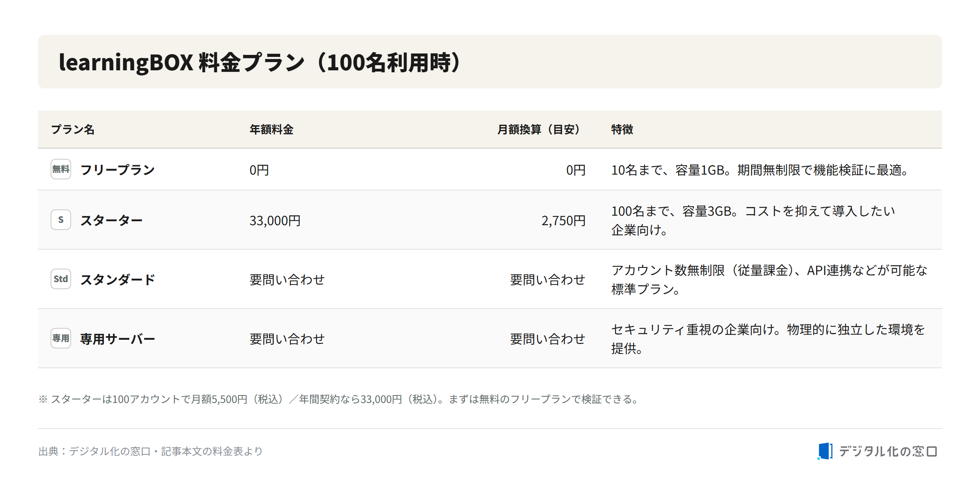Click 要問い合わせ annual fee in 専用サーバー row

tap(287, 339)
